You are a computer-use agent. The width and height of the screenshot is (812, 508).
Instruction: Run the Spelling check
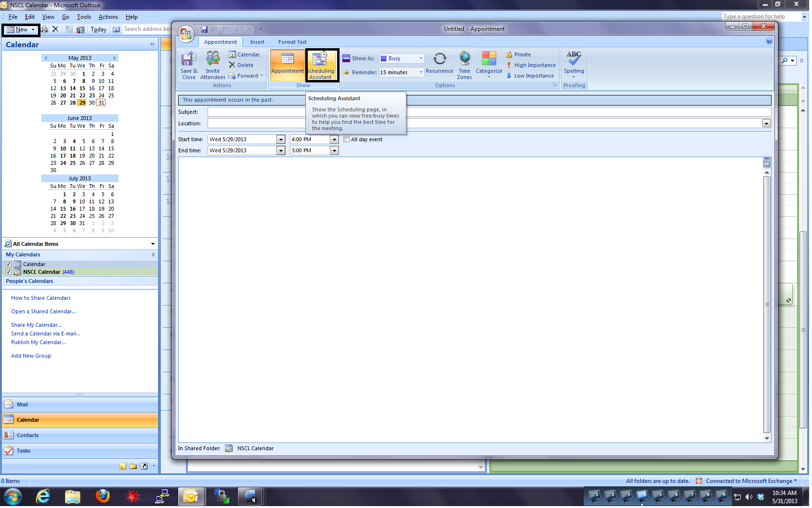574,64
